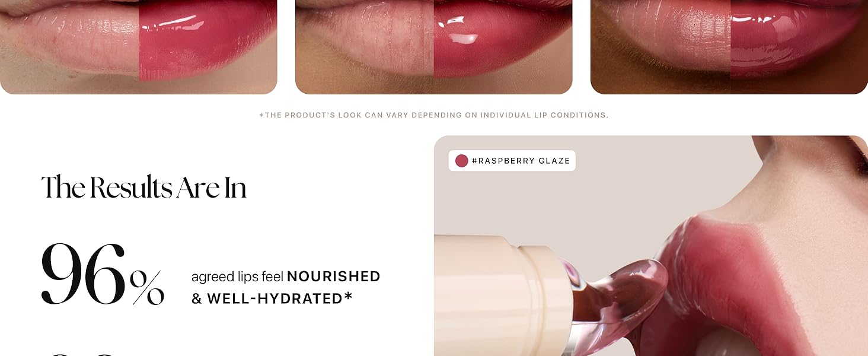The image size is (868, 356).
Task: Click the percent sign beside 96
Action: click(148, 288)
